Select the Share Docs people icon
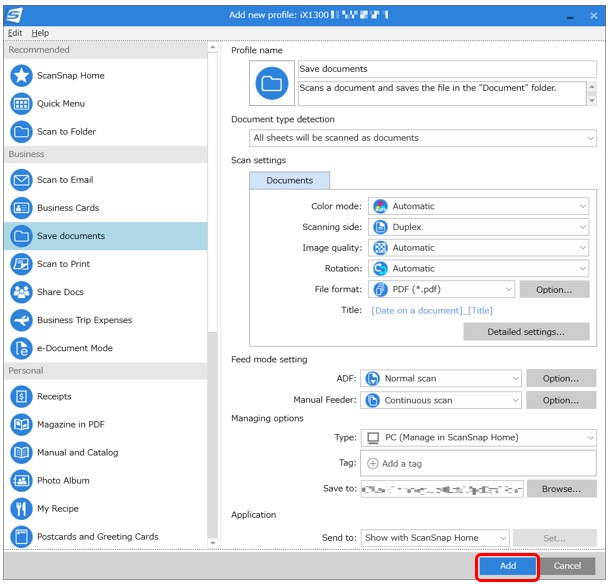Image resolution: width=611 pixels, height=584 pixels. pyautogui.click(x=21, y=292)
